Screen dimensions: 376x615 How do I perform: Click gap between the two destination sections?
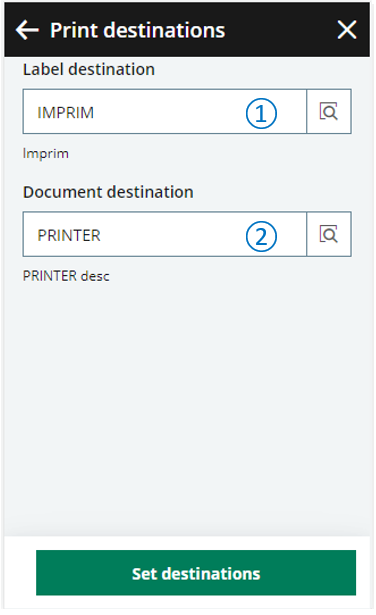(187, 173)
